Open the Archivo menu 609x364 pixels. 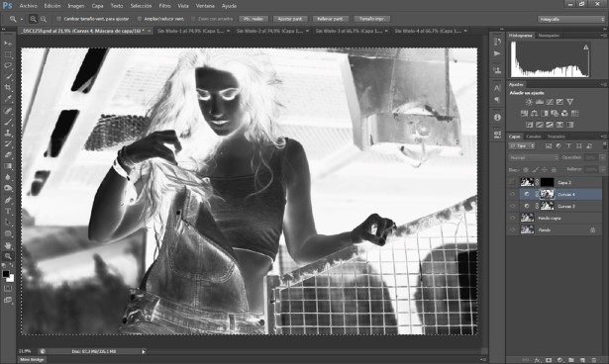(x=29, y=6)
